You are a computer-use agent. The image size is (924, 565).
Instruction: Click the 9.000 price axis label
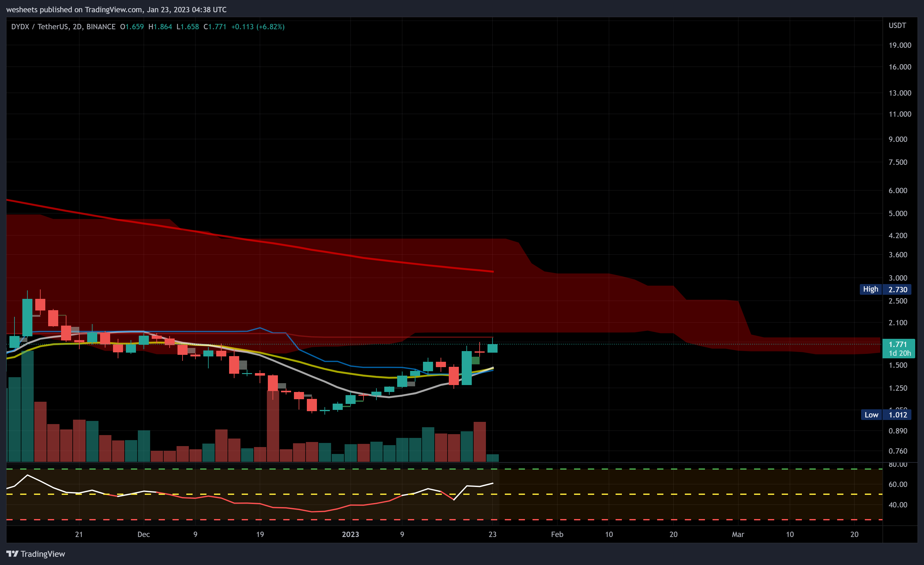(898, 139)
